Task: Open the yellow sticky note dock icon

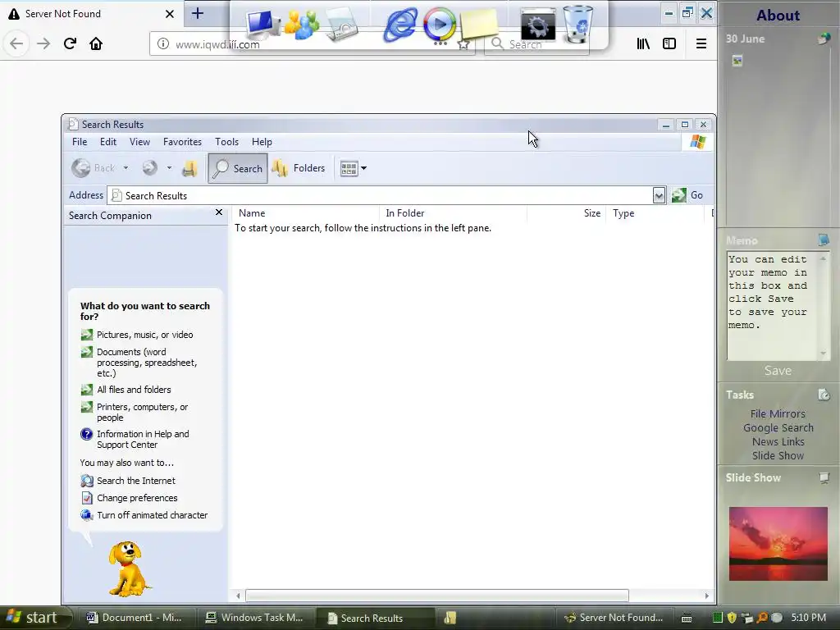Action: point(479,24)
